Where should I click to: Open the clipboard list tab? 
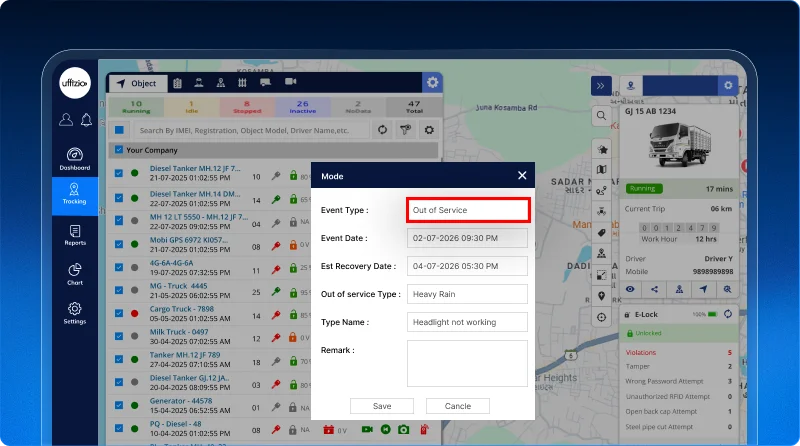tap(178, 83)
